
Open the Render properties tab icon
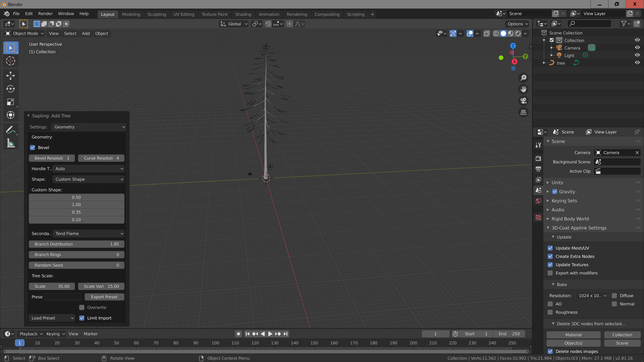pyautogui.click(x=538, y=158)
